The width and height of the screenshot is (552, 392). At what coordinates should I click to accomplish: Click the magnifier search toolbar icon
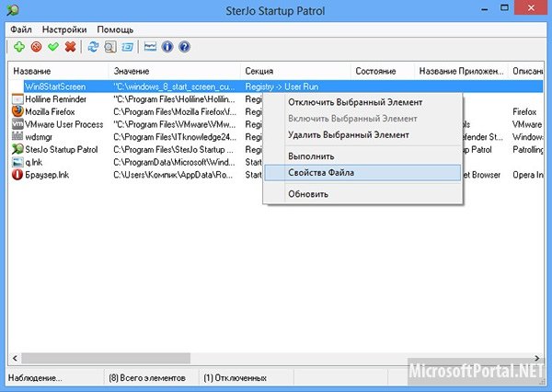(x=110, y=47)
